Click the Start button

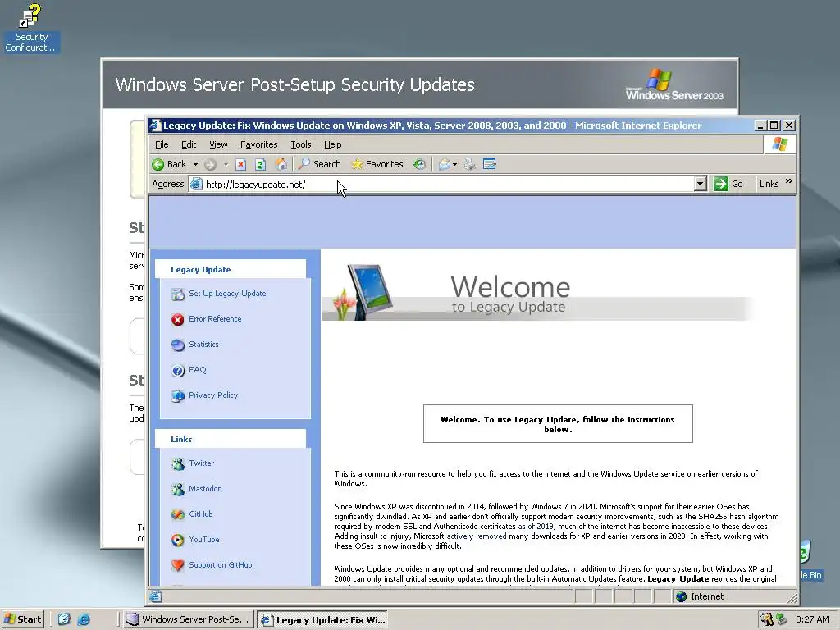pos(22,619)
